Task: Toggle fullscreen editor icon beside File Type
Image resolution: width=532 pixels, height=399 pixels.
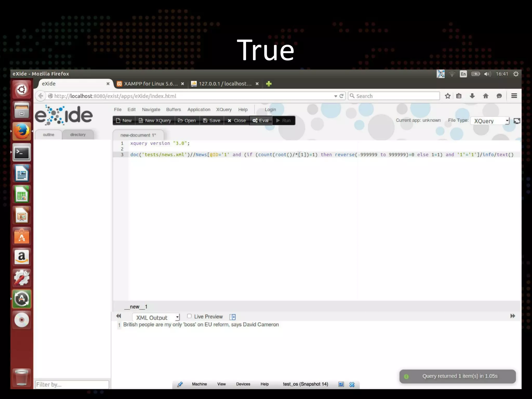Action: 517,121
